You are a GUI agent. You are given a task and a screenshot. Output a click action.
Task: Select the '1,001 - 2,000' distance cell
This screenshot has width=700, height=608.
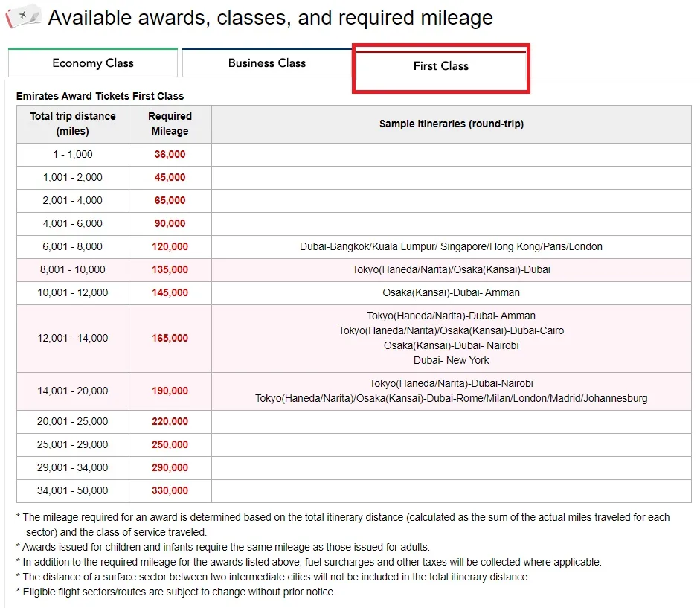(73, 177)
